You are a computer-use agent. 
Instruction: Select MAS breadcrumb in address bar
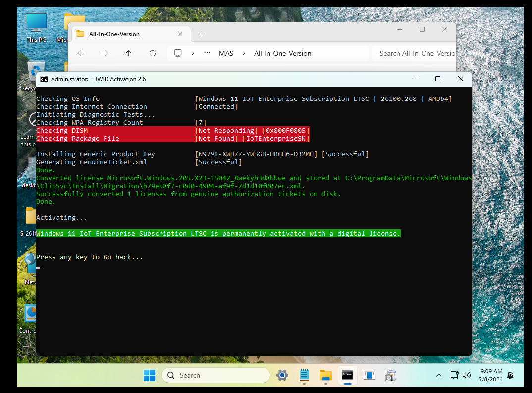tap(226, 53)
